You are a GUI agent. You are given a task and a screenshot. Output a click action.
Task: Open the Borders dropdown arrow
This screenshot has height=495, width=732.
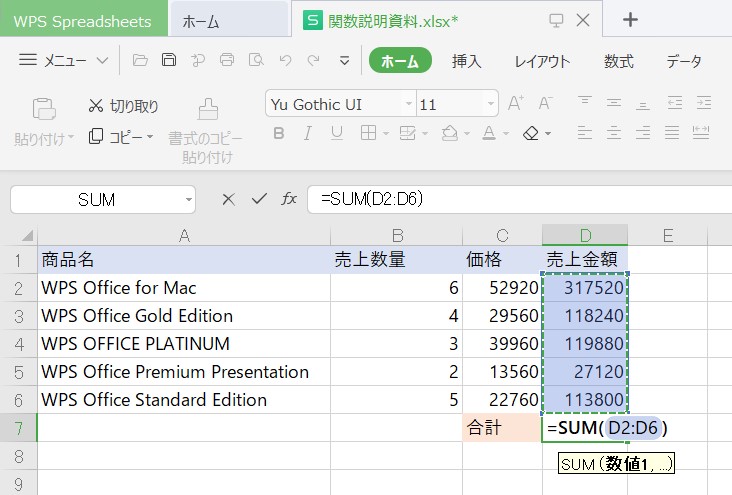click(386, 134)
